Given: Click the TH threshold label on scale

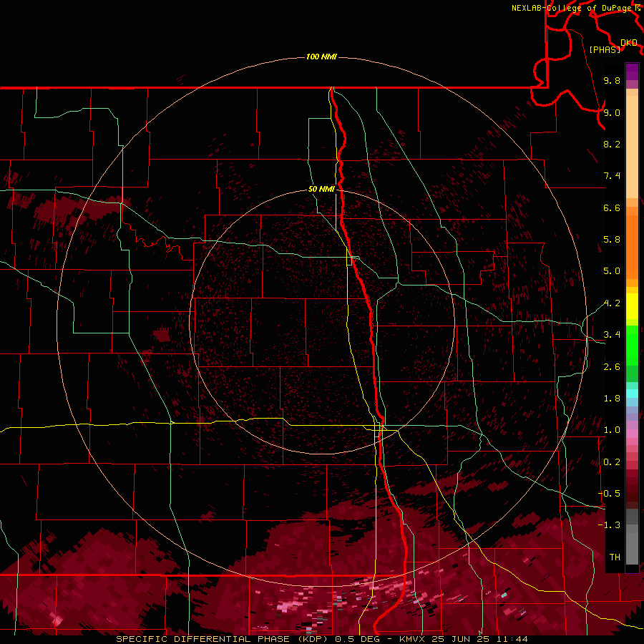Looking at the screenshot, I should (615, 557).
